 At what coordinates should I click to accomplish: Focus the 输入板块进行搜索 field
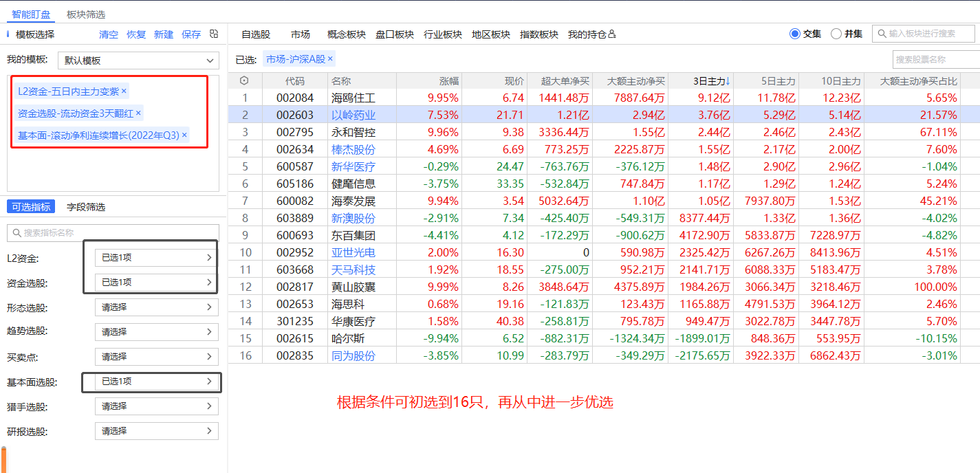point(924,33)
